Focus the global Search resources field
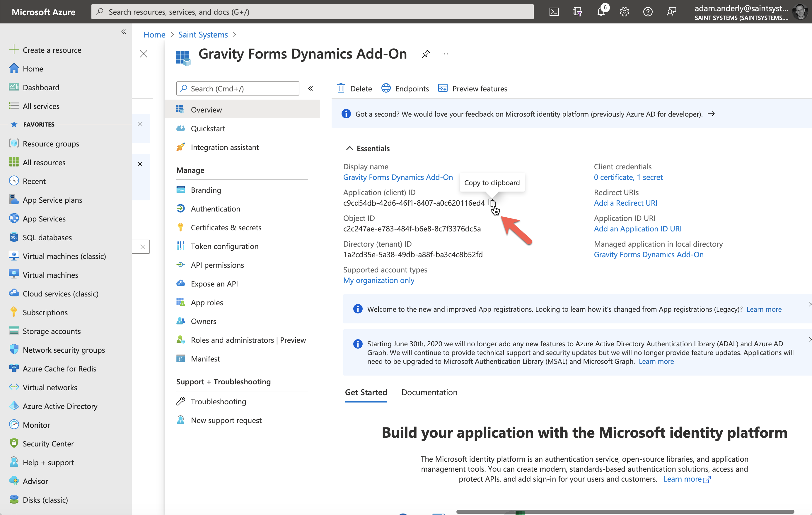 [x=312, y=12]
